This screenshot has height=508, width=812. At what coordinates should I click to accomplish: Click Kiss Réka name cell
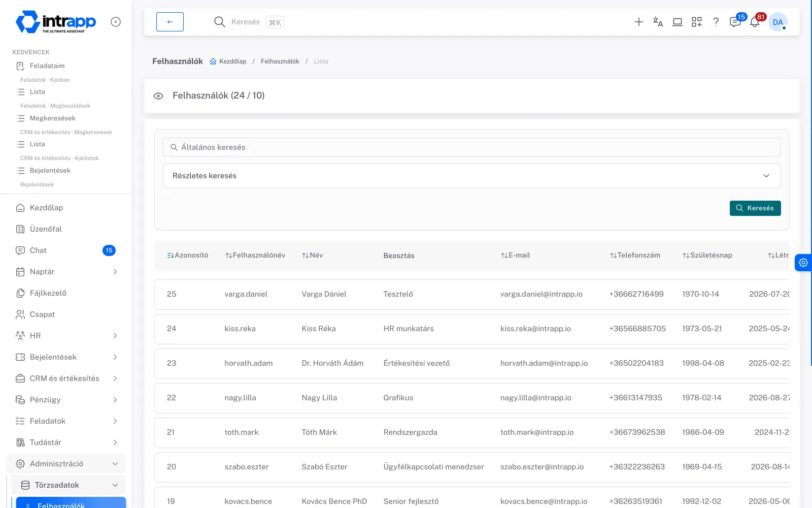coord(319,329)
